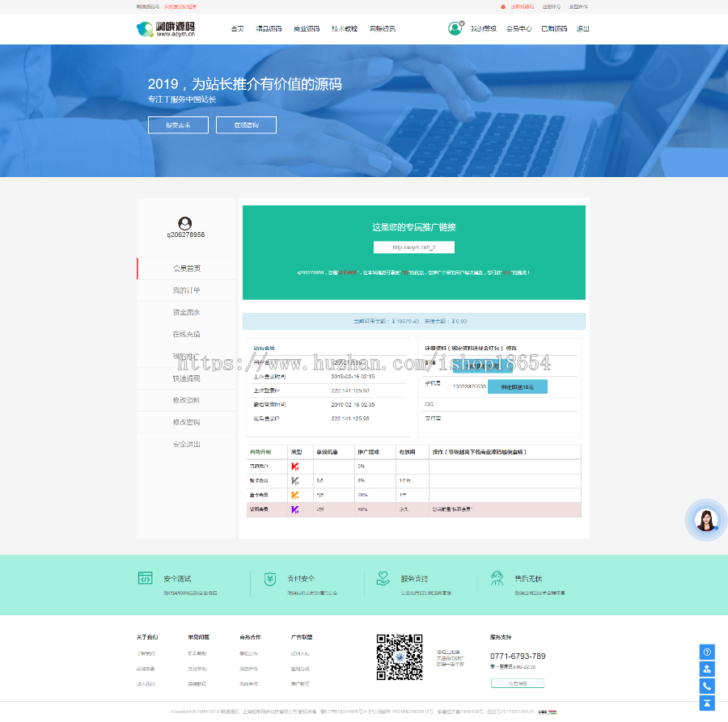728x722 pixels.
Task: Click the green outlined footer service button
Action: click(517, 683)
